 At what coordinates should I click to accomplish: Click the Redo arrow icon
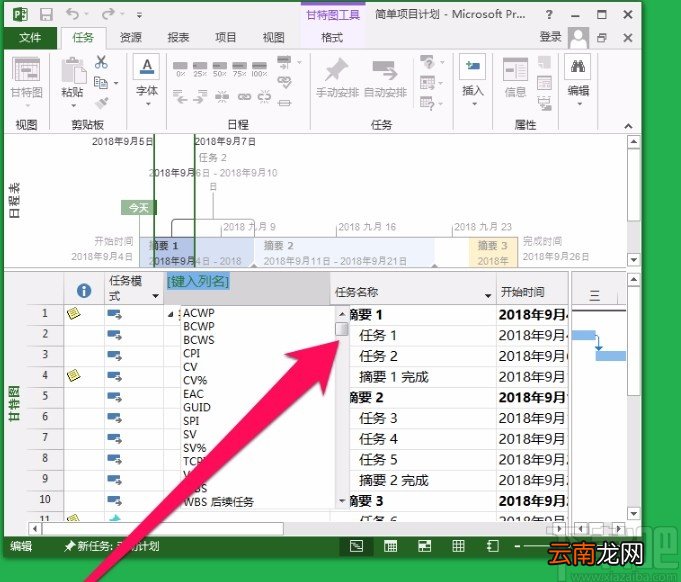click(108, 14)
